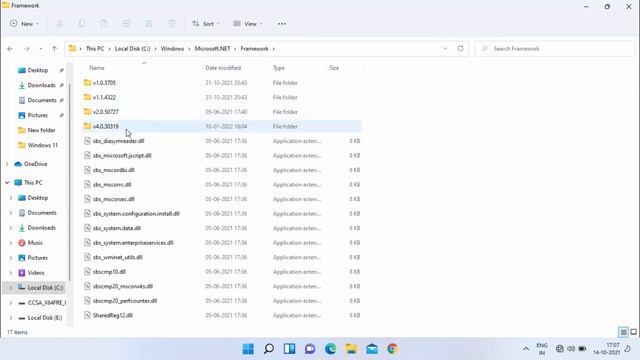The width and height of the screenshot is (640, 360).
Task: Open New folder in navigation pane
Action: (x=37, y=130)
